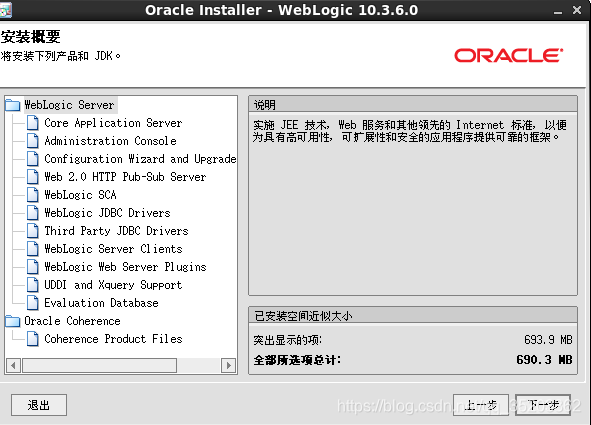Screen dimensions: 591x425
Task: Select Core Application Server in the tree
Action: (x=113, y=123)
